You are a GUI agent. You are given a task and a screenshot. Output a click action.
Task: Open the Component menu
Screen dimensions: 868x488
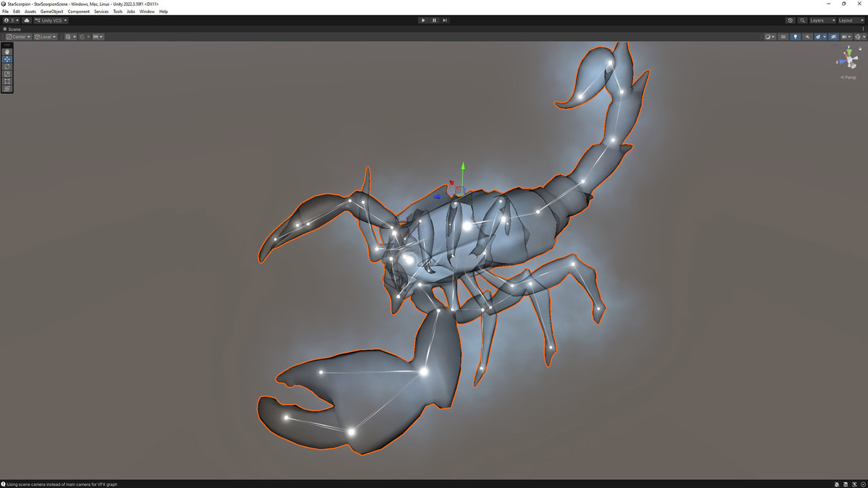(79, 12)
